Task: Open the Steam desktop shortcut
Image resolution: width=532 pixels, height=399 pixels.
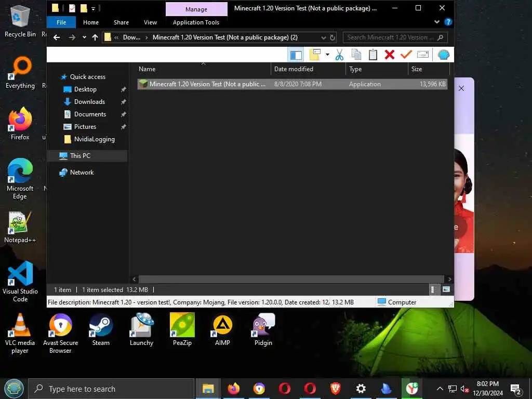Action: pos(101,329)
